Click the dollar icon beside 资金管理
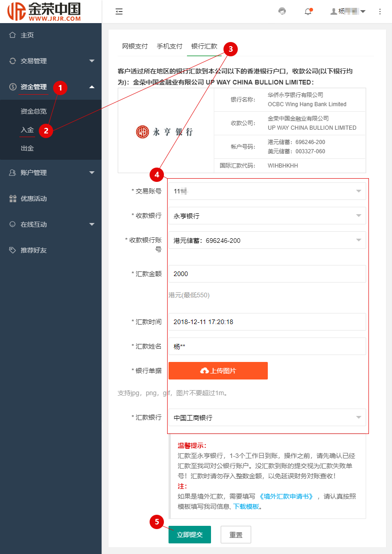Viewport: 392px width, 554px height. (12, 87)
